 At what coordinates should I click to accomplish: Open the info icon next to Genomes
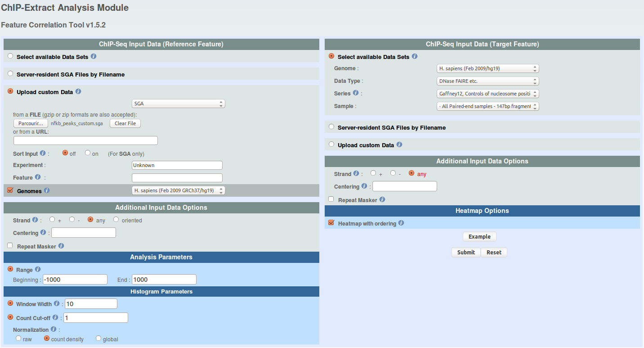click(47, 191)
